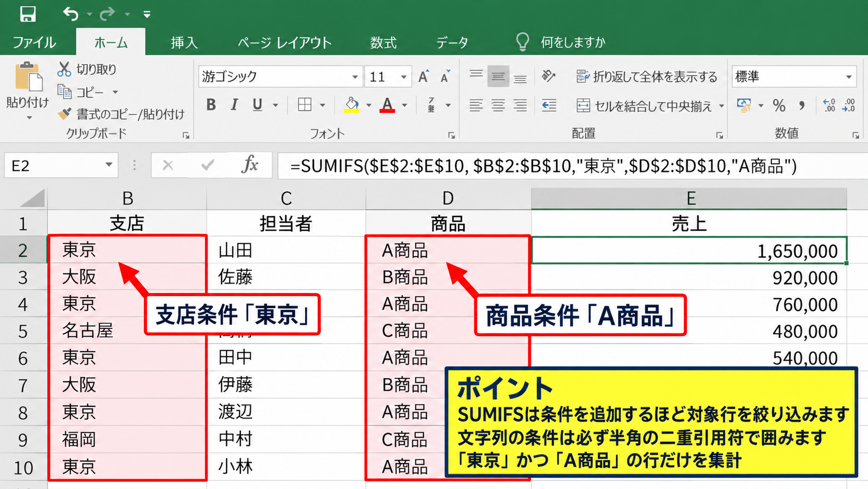This screenshot has height=489, width=868.
Task: Expand the Name Box dropdown for E2
Action: [x=108, y=165]
